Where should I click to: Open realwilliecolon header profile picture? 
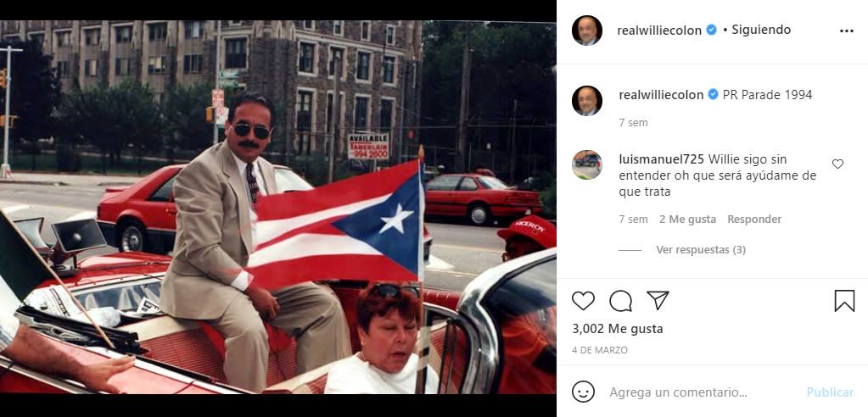pos(587,31)
